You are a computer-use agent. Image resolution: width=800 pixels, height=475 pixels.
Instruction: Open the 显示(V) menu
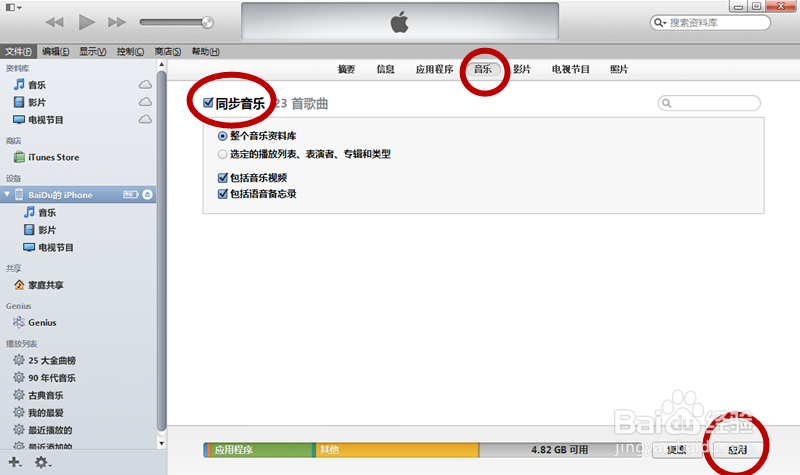tap(92, 52)
